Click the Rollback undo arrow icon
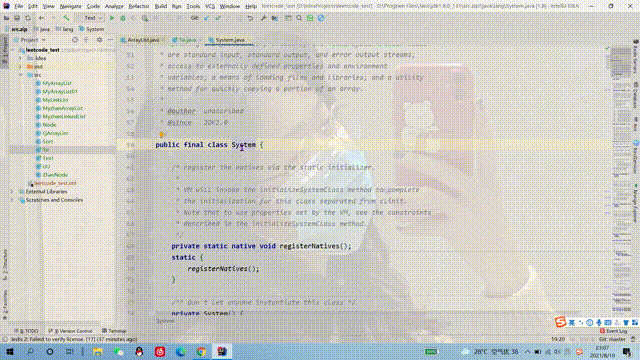The image size is (640, 360). click(250, 18)
